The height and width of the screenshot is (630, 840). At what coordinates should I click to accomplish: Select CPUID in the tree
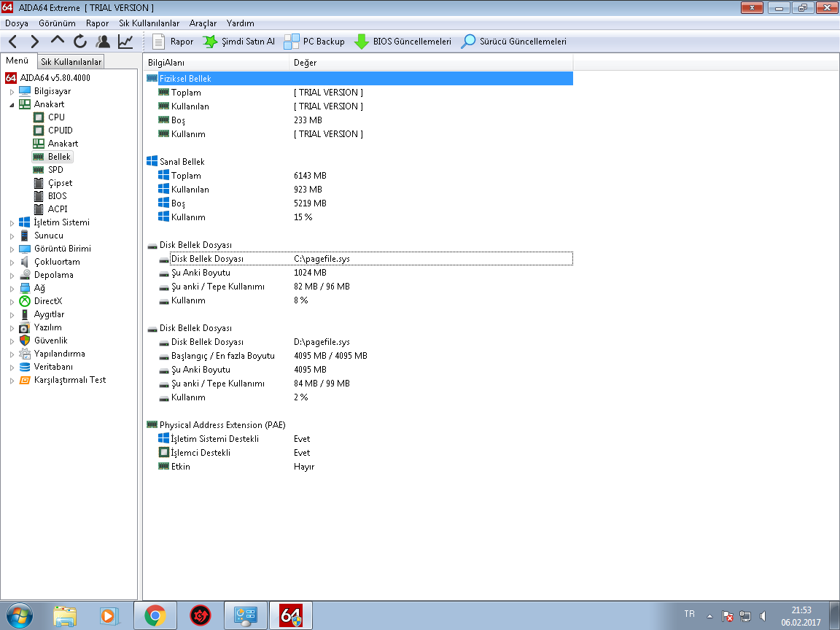point(60,131)
